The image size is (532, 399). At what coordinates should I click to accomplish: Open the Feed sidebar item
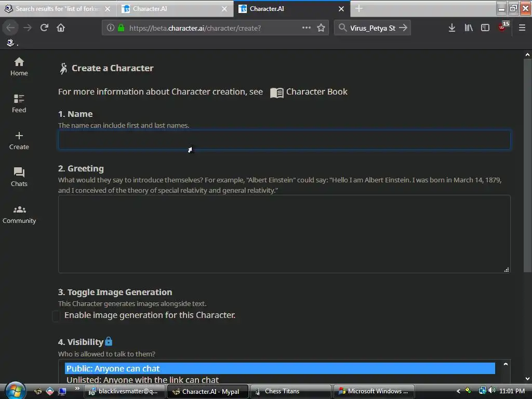(19, 103)
